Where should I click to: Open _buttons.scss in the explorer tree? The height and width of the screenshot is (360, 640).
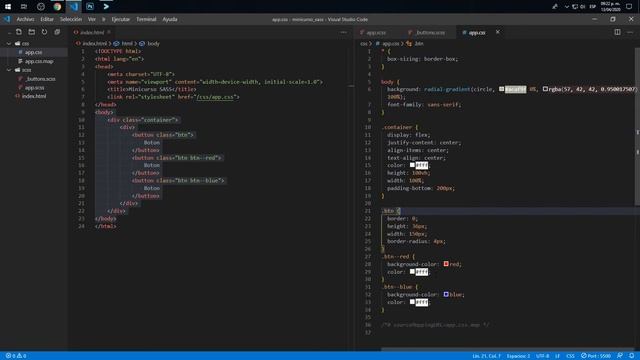40,79
